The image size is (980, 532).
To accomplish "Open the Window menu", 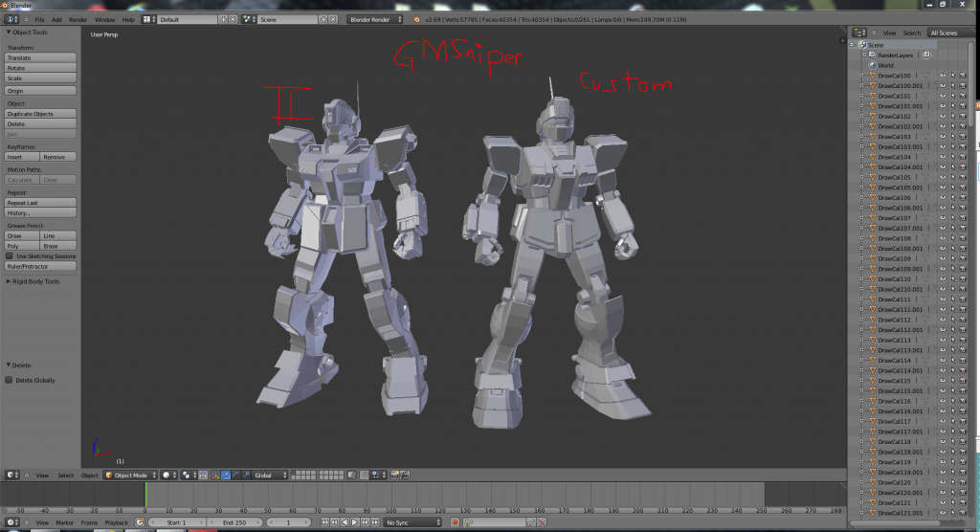I will pyautogui.click(x=104, y=19).
